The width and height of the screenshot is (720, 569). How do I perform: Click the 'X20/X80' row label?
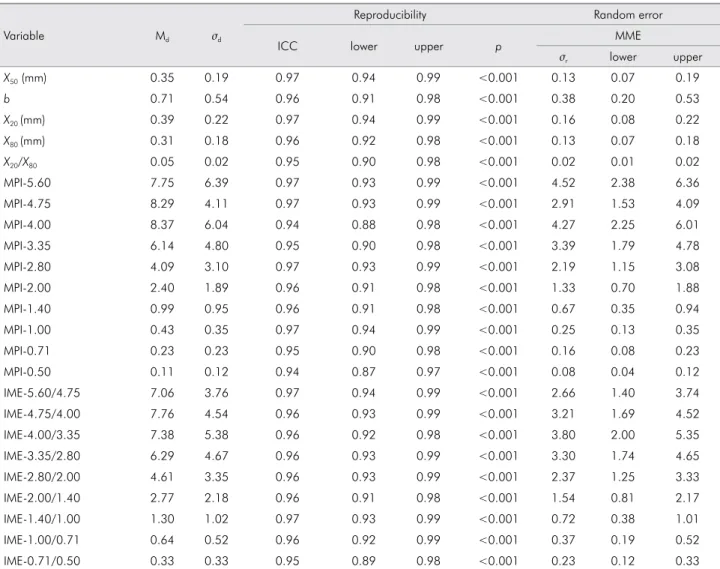pos(20,162)
